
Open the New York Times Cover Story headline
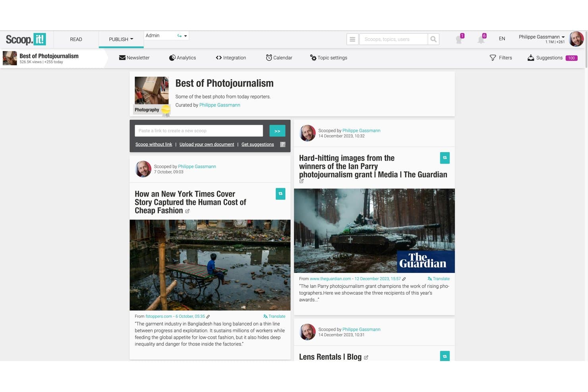click(x=190, y=202)
